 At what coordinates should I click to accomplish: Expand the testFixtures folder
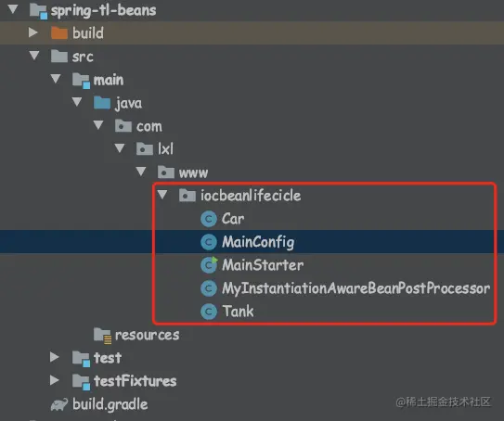[55, 380]
